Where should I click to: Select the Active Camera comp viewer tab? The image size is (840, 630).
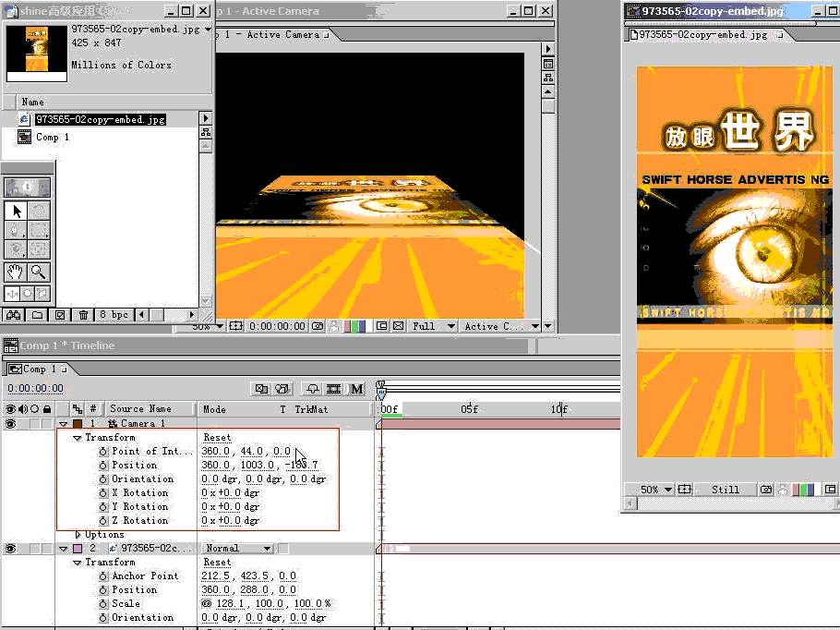tap(272, 34)
